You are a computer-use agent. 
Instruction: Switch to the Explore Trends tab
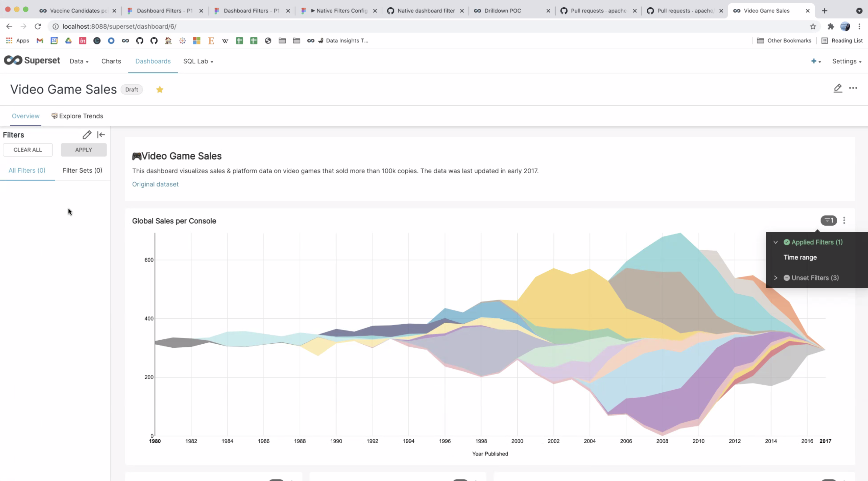point(78,116)
